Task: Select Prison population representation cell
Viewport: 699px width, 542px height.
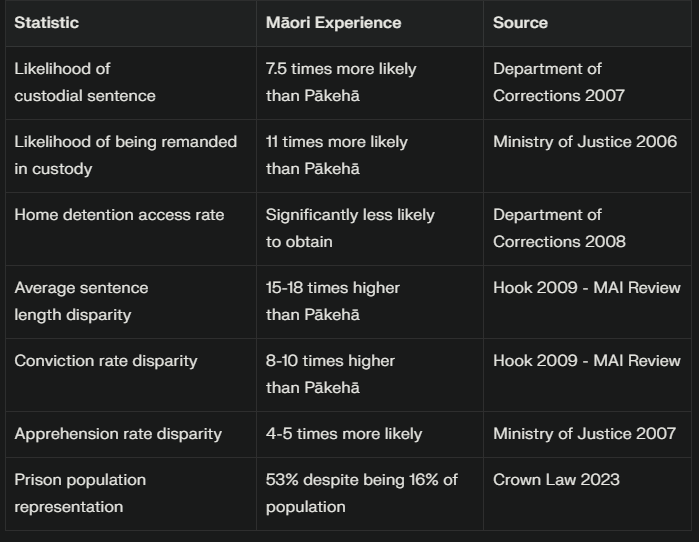Action: pyautogui.click(x=80, y=493)
